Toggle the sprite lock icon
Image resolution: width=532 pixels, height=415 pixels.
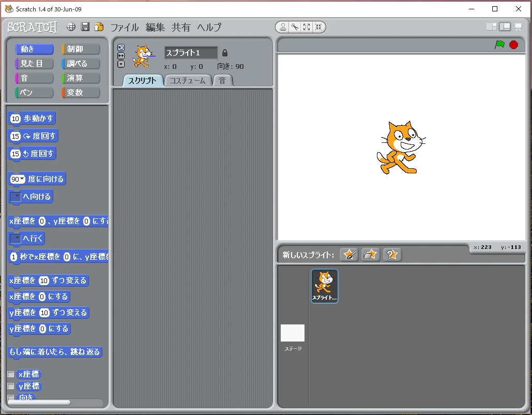tap(224, 53)
